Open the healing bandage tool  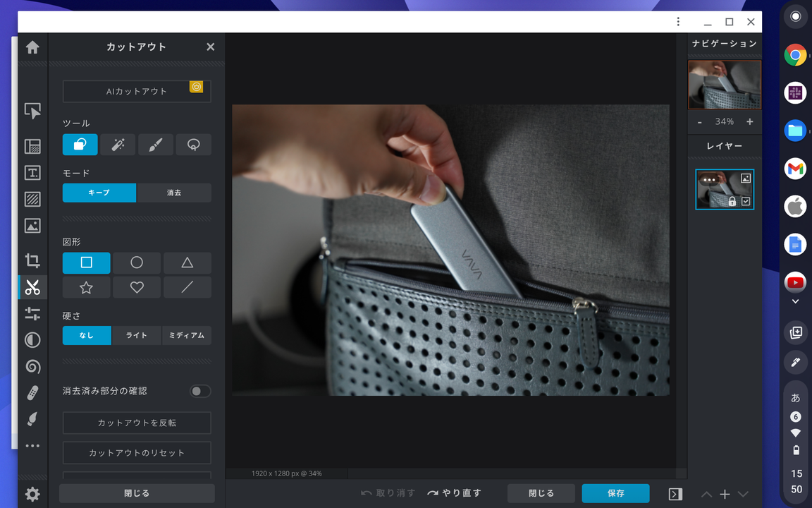coord(32,393)
